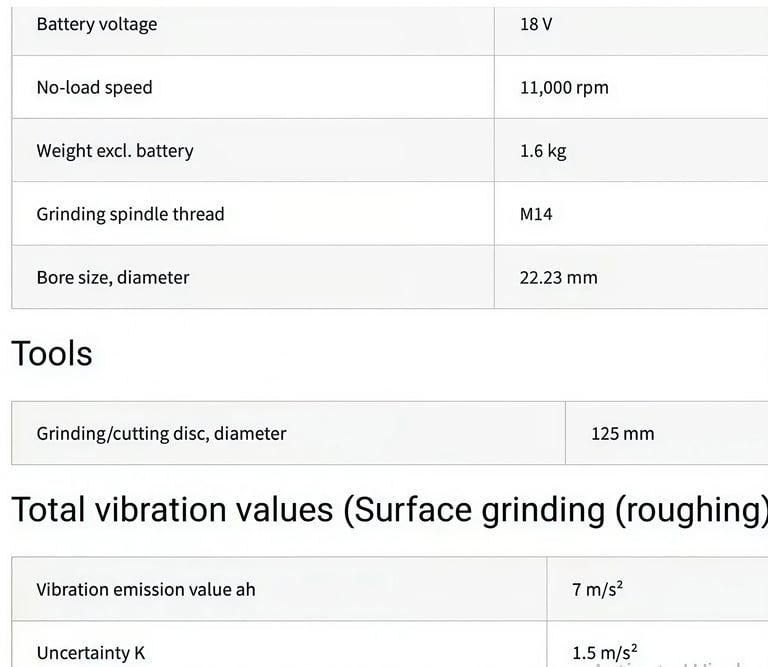Select the '125 mm' disc diameter value
This screenshot has height=667, width=768.
coord(622,433)
